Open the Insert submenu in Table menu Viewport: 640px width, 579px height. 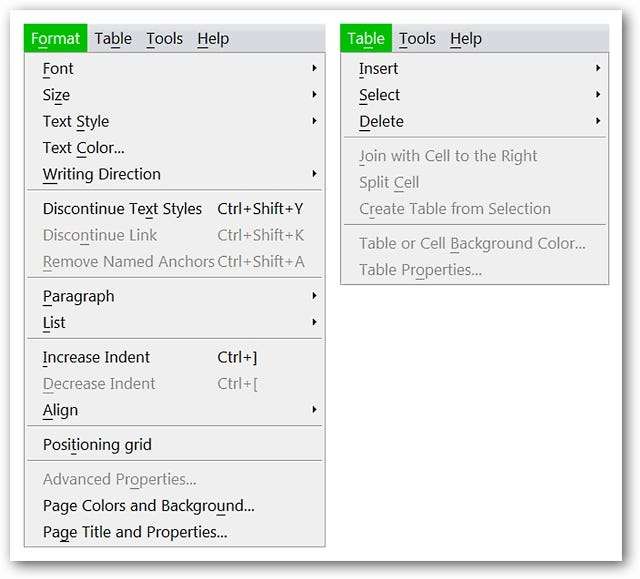378,69
